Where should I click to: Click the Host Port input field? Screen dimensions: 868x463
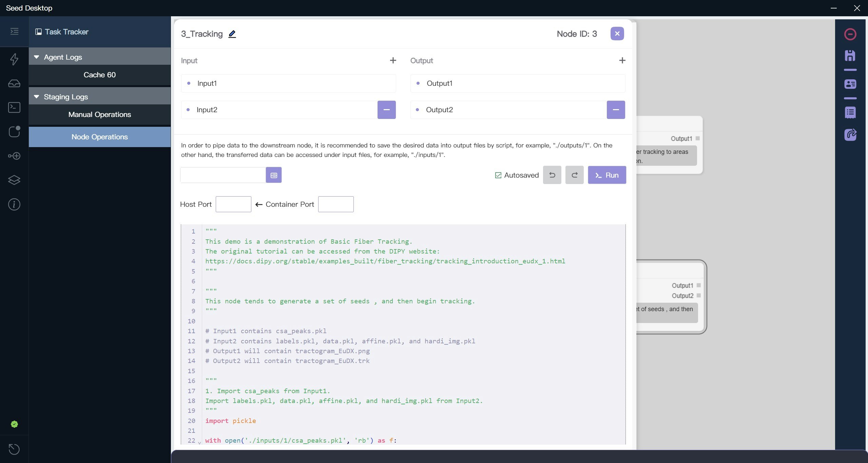coord(233,204)
